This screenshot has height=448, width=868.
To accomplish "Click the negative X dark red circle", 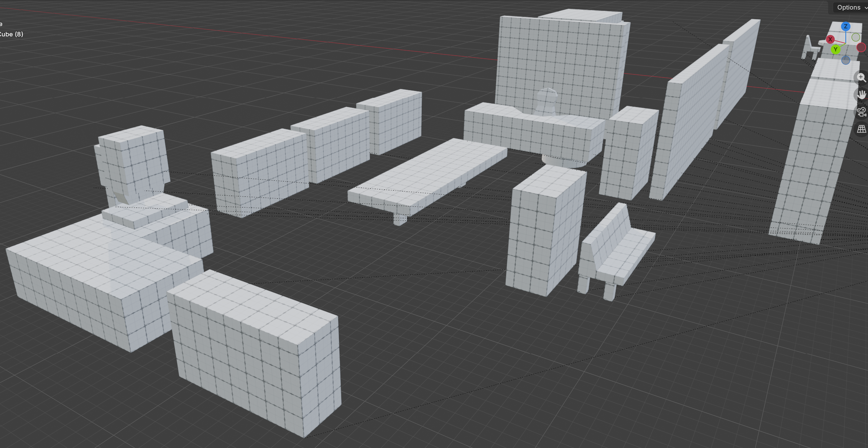I will 861,47.
